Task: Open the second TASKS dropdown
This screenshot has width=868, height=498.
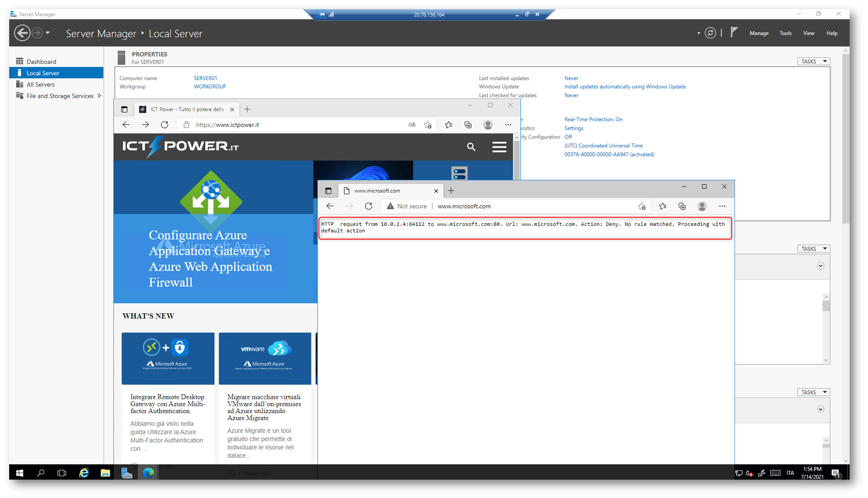Action: tap(813, 249)
